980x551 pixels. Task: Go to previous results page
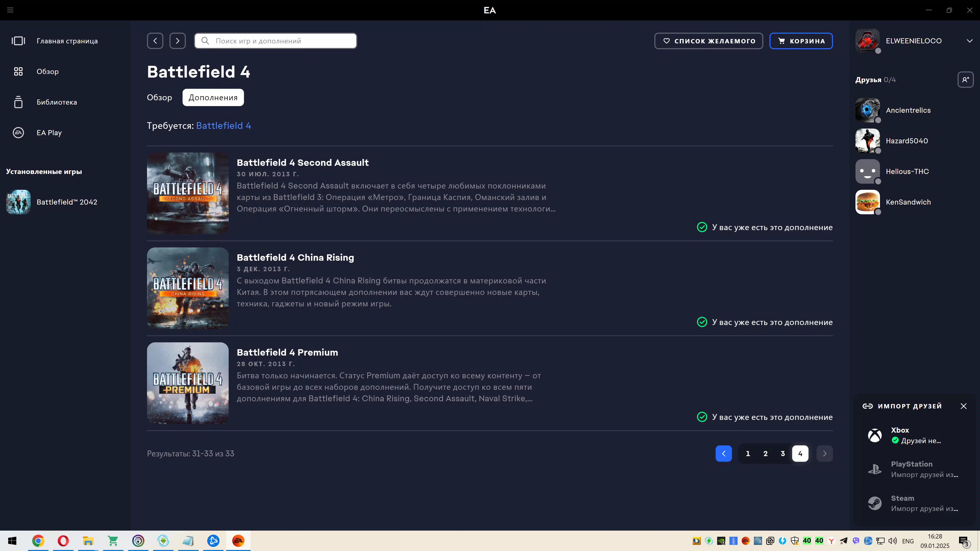(x=724, y=453)
